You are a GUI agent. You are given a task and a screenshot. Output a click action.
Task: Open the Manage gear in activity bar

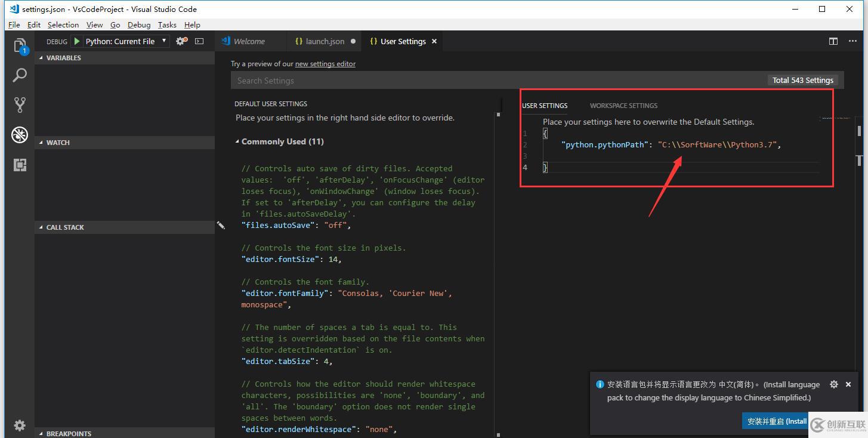20,425
